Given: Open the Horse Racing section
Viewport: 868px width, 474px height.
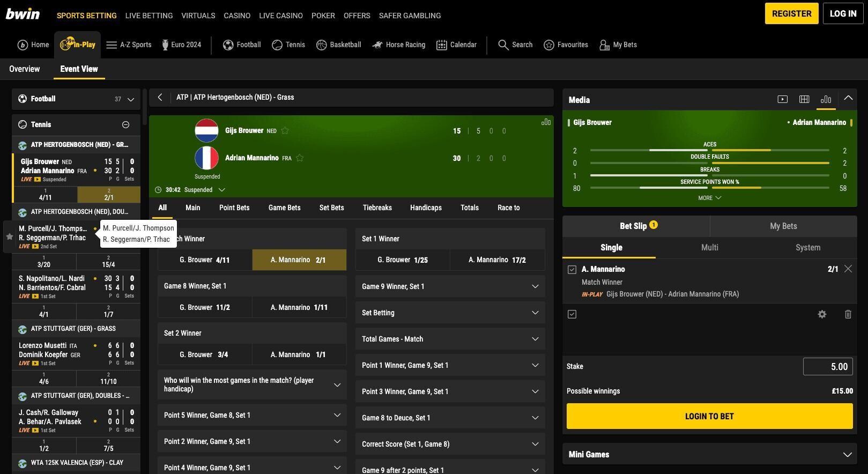Looking at the screenshot, I should [x=398, y=45].
